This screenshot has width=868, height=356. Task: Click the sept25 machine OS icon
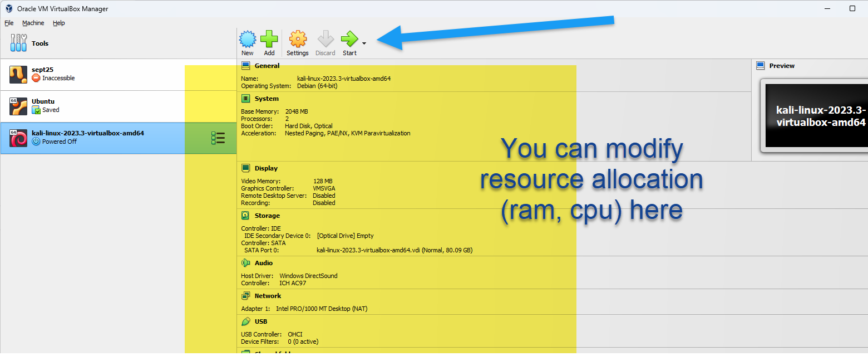coord(18,74)
